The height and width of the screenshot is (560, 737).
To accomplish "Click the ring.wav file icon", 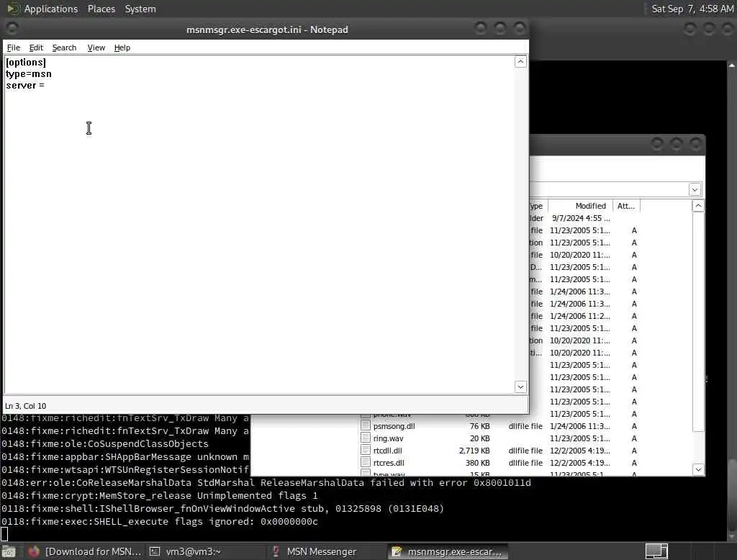I will [366, 438].
